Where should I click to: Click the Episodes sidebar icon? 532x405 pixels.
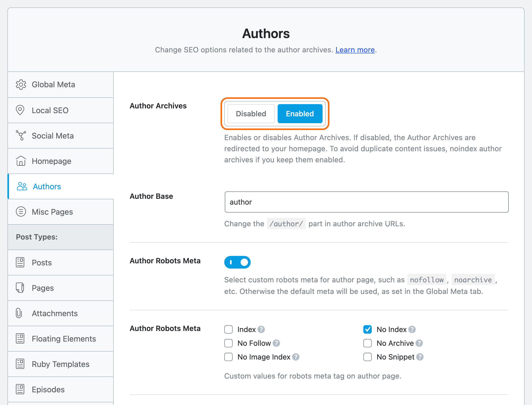tap(20, 389)
